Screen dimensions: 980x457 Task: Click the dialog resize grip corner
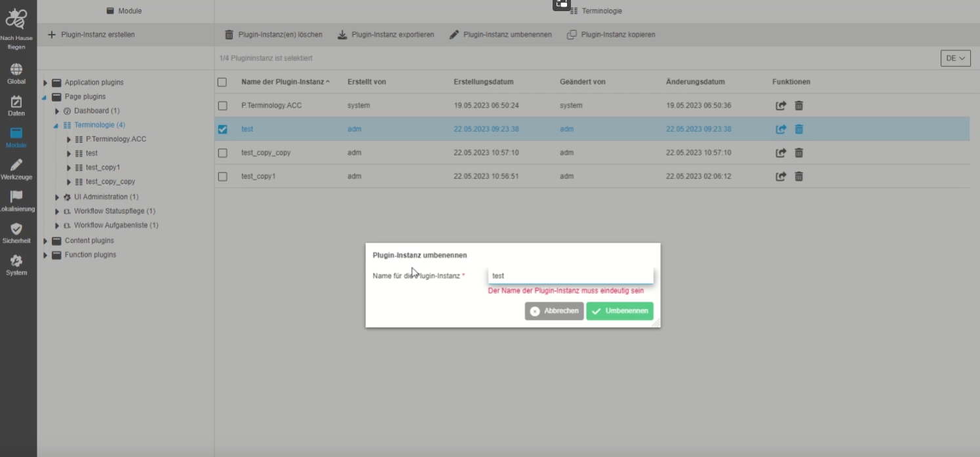[x=656, y=323]
